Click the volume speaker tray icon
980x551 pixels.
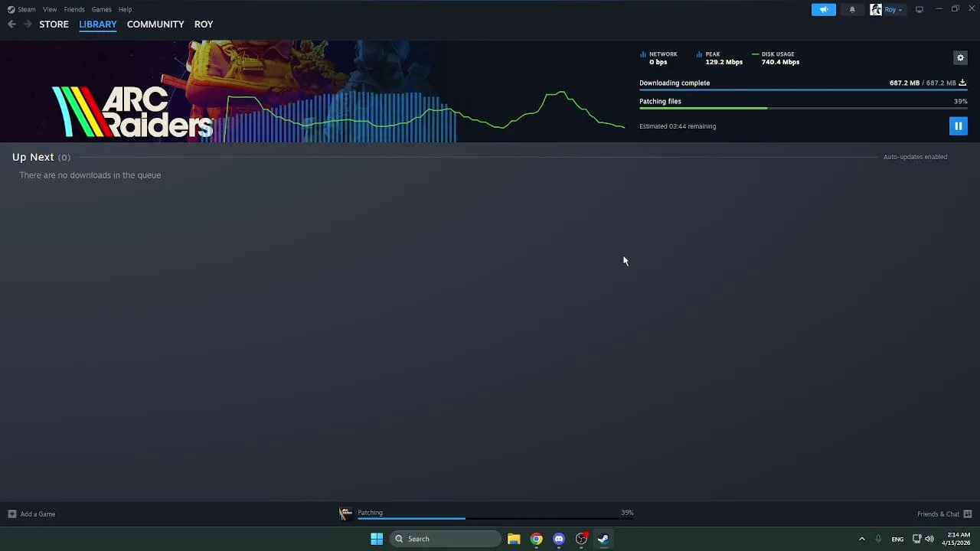coord(929,539)
